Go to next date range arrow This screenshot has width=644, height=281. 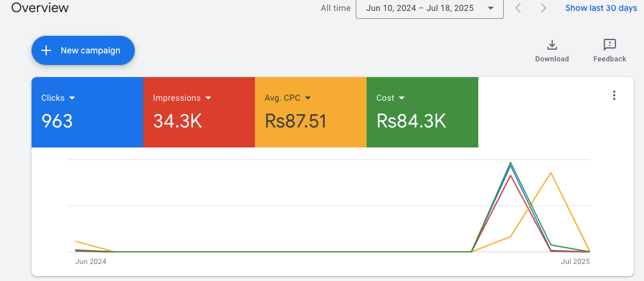(543, 8)
